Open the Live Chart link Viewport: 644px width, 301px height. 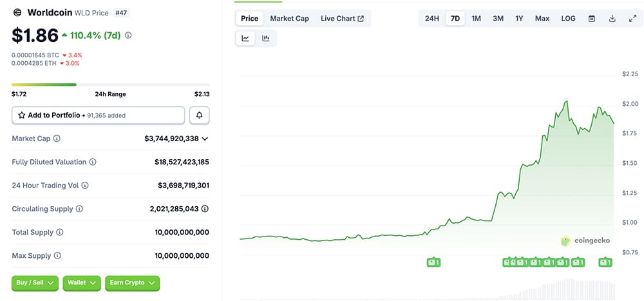342,19
